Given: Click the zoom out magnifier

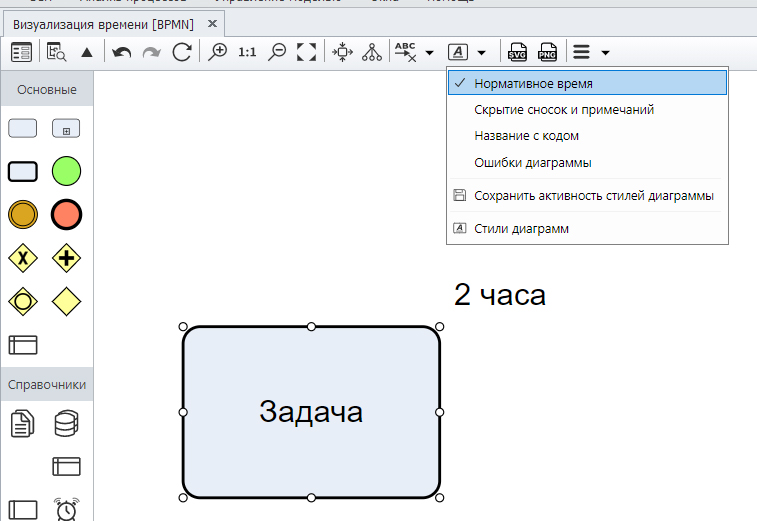Looking at the screenshot, I should pos(278,51).
